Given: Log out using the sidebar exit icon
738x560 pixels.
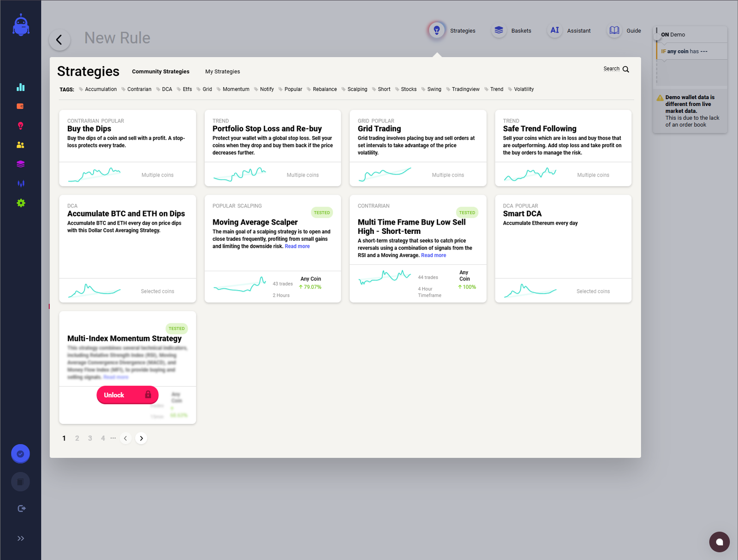Looking at the screenshot, I should click(21, 508).
